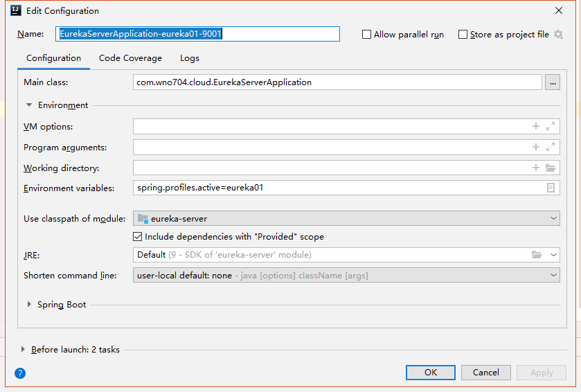581x392 pixels.
Task: Browse for JRE folder
Action: 537,255
